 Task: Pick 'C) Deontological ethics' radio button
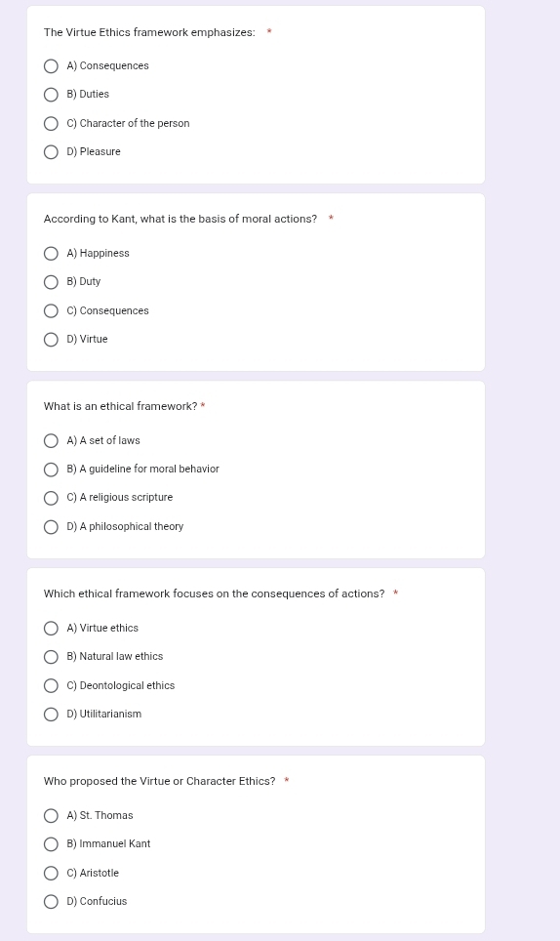51,686
